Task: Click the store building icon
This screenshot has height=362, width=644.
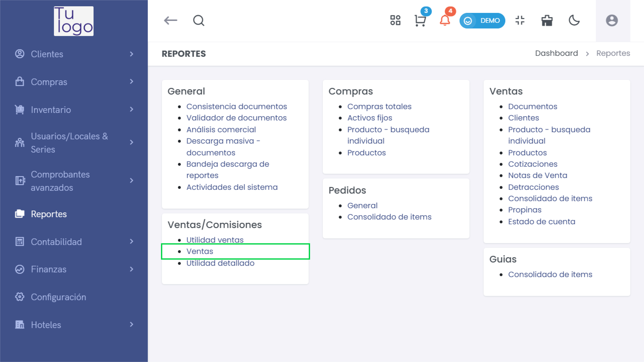Action: pos(547,20)
